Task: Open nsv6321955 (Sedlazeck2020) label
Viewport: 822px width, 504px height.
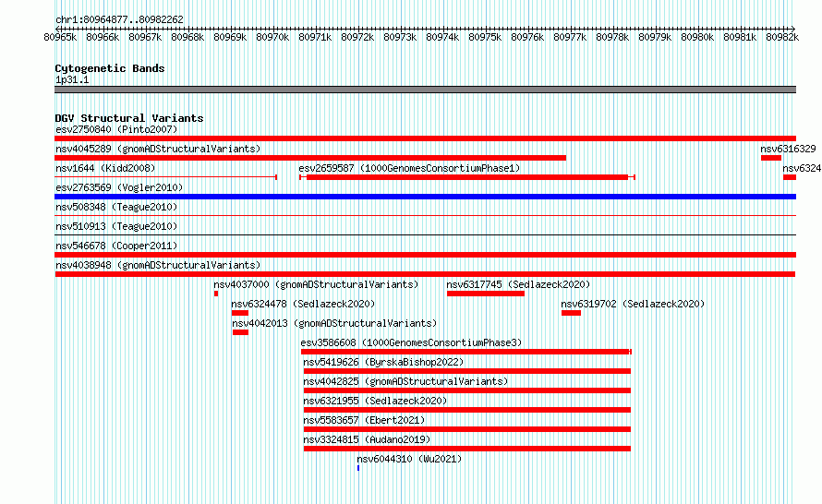Action: click(x=375, y=401)
